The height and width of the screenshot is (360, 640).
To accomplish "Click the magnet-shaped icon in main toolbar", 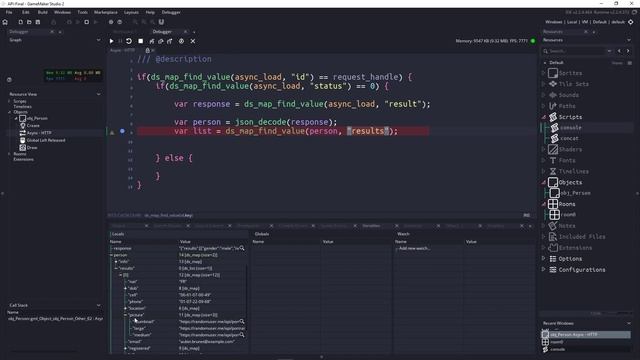I will pyautogui.click(x=161, y=22).
